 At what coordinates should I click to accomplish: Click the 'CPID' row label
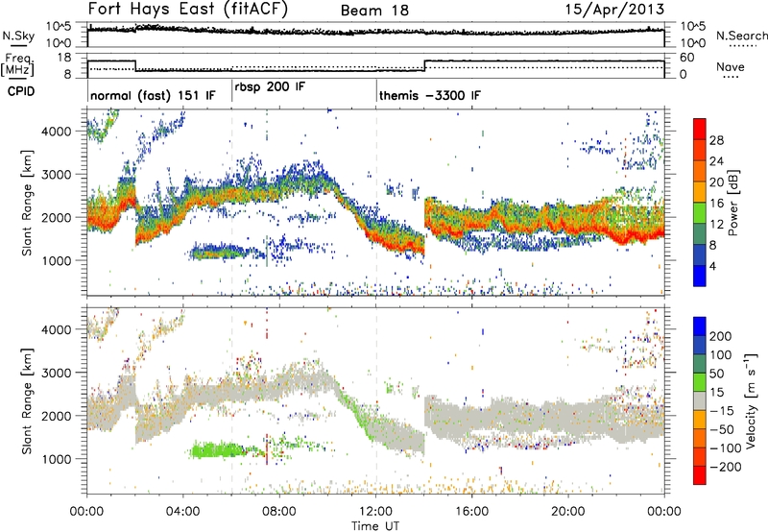pos(21,91)
